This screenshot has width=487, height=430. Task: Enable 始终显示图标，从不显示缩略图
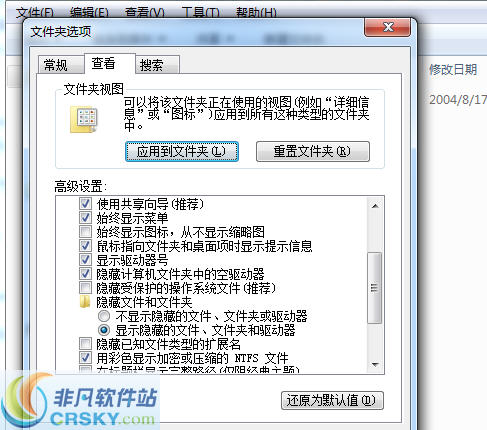coord(85,231)
